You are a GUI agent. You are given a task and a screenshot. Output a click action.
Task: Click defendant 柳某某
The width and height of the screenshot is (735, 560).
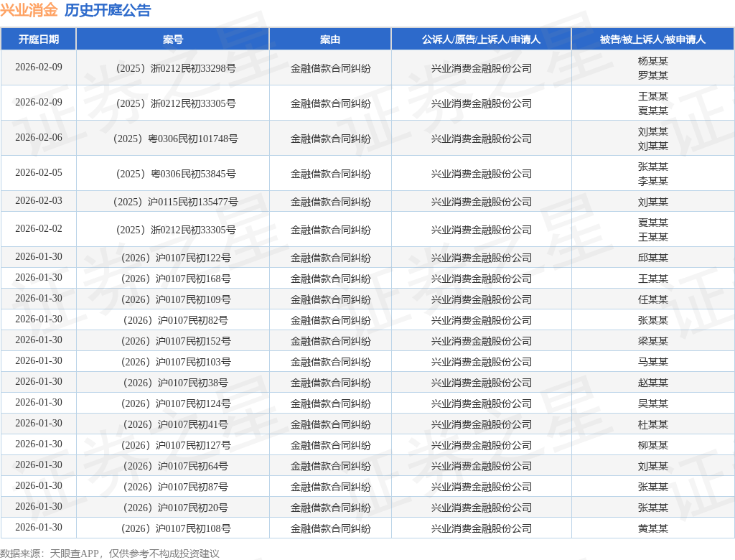pos(653,445)
